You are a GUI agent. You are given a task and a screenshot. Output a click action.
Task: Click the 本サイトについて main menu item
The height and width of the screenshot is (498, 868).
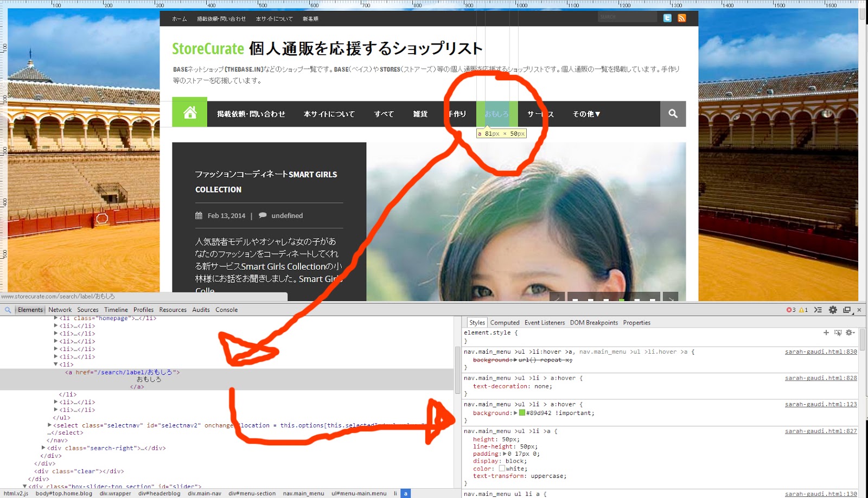[329, 114]
